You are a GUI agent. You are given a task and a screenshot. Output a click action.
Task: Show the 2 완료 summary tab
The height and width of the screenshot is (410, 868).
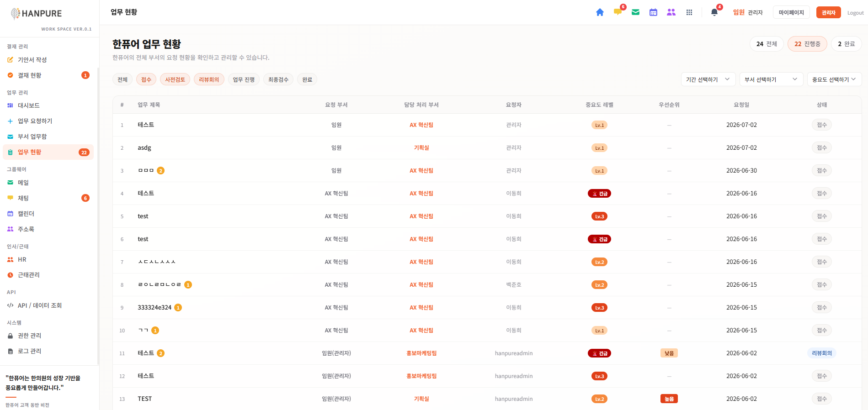click(846, 44)
